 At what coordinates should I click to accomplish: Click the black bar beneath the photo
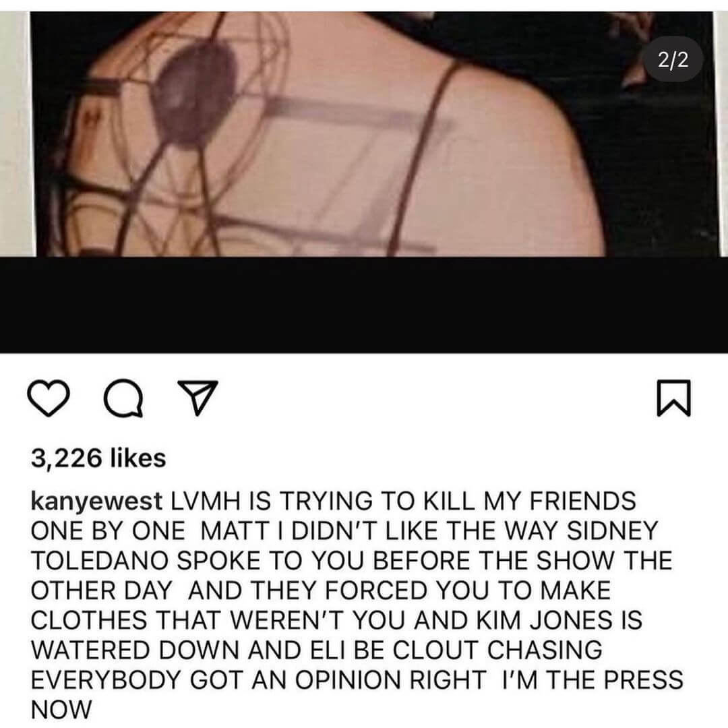click(364, 305)
